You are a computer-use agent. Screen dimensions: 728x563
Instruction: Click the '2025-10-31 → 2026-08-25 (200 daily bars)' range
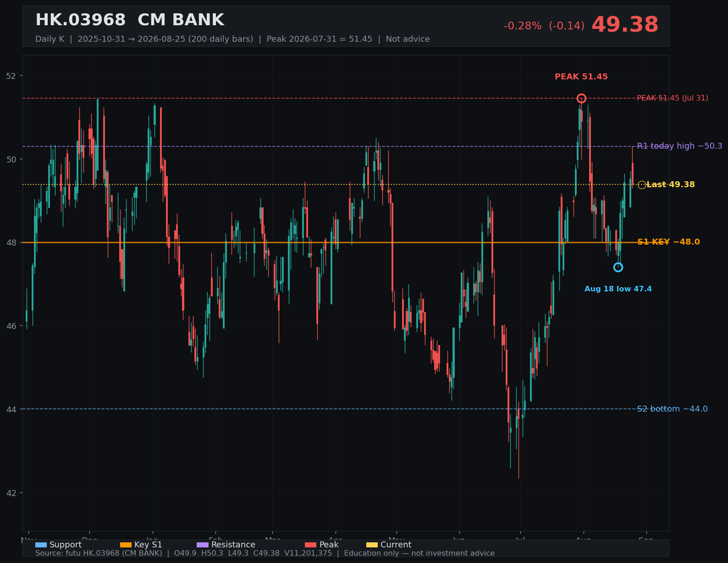coord(165,39)
